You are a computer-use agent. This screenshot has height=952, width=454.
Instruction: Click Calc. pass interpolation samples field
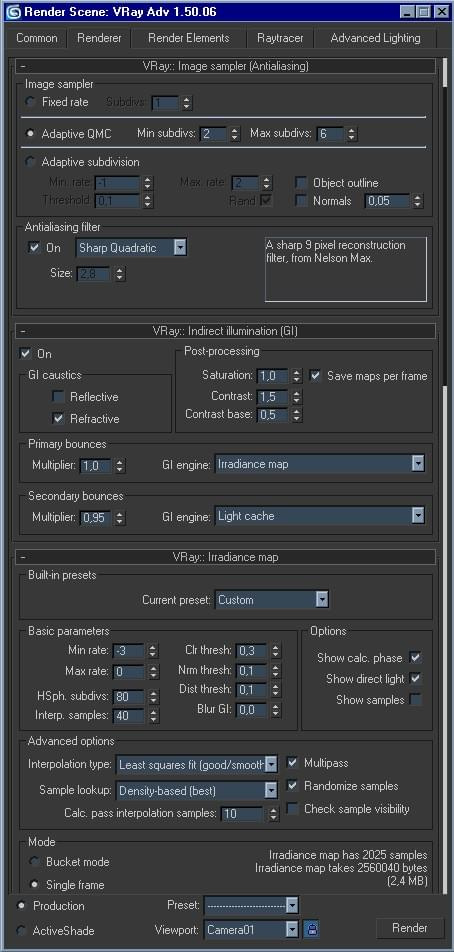tap(242, 814)
